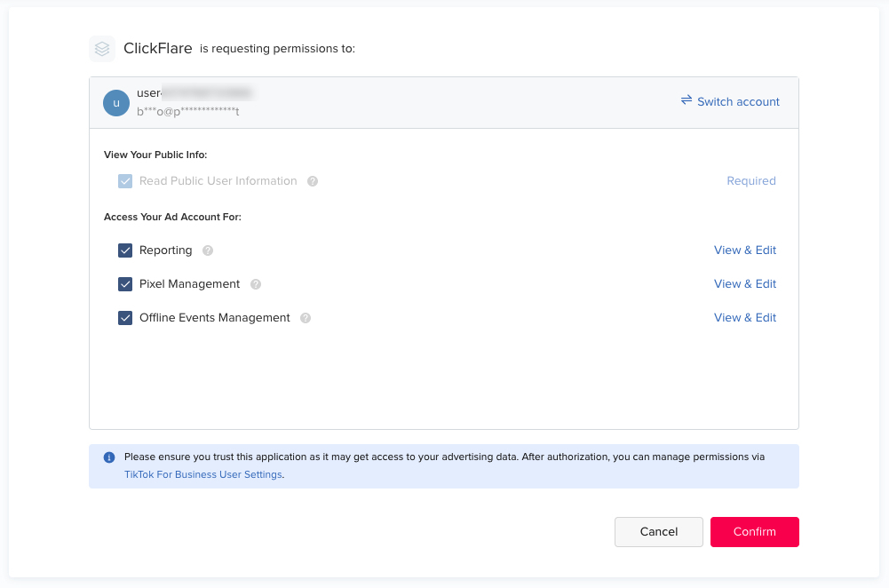Image resolution: width=889 pixels, height=588 pixels.
Task: Click help icon next to Reporting
Action: coord(208,250)
